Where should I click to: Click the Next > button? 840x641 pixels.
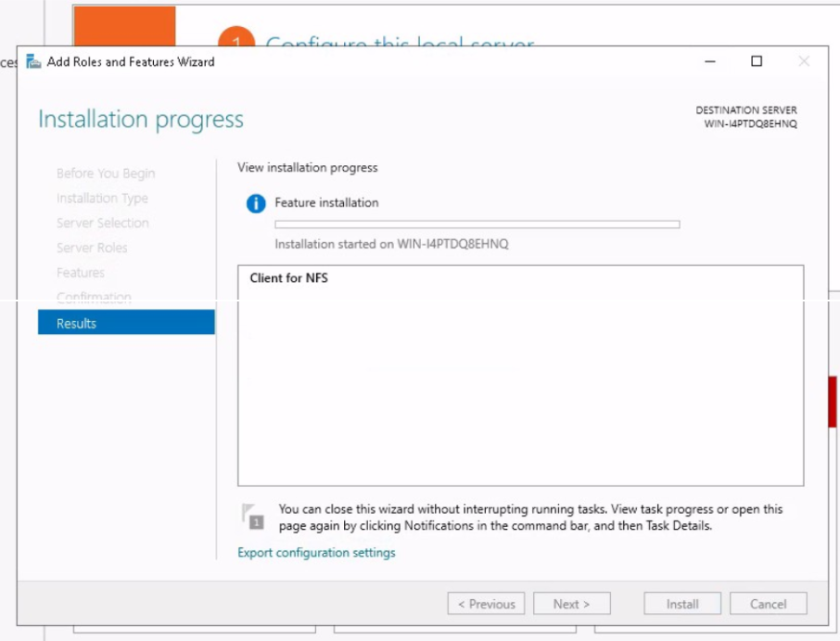click(571, 604)
